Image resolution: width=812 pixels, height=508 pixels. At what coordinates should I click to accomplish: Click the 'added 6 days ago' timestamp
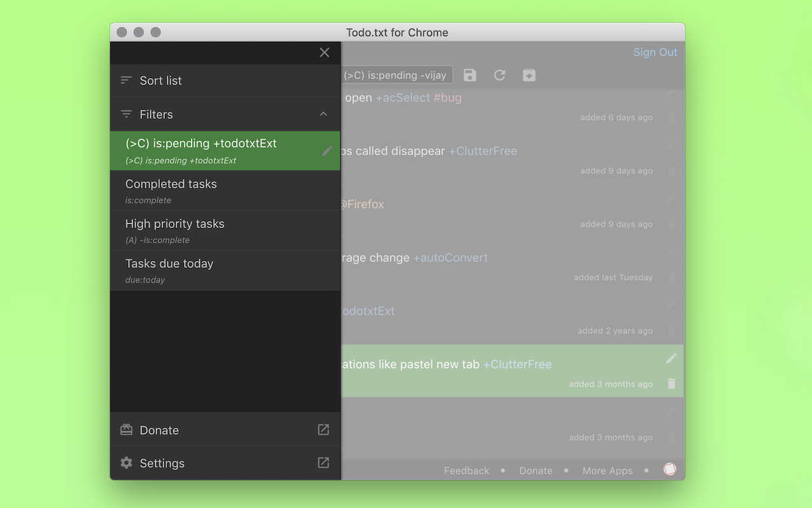(x=616, y=117)
